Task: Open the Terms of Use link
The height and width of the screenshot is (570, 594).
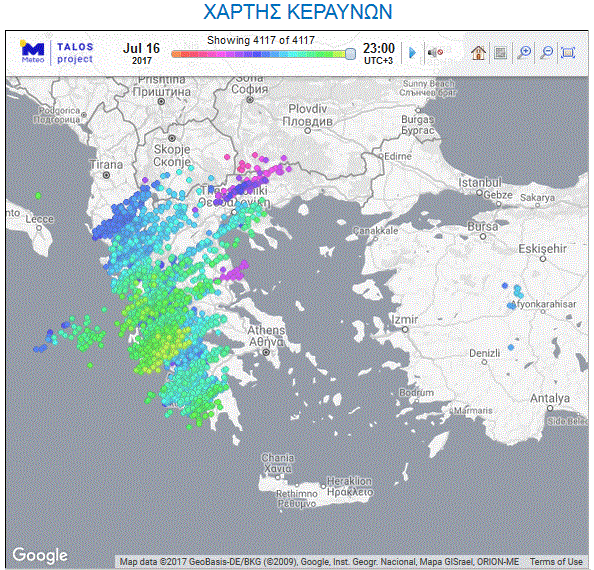Action: (556, 562)
